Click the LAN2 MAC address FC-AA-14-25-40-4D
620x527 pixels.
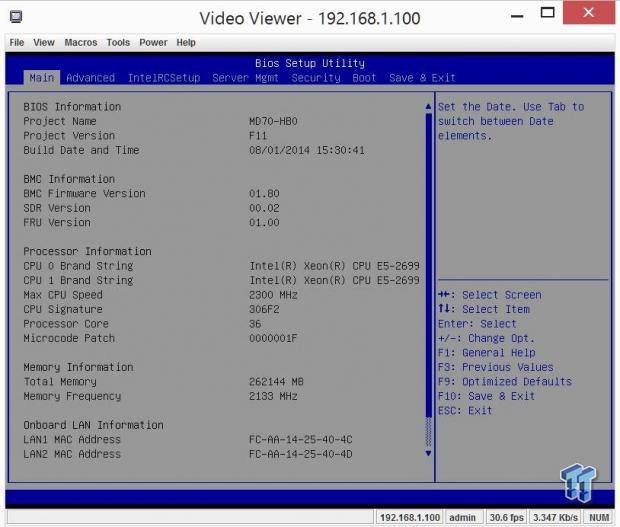[301, 454]
